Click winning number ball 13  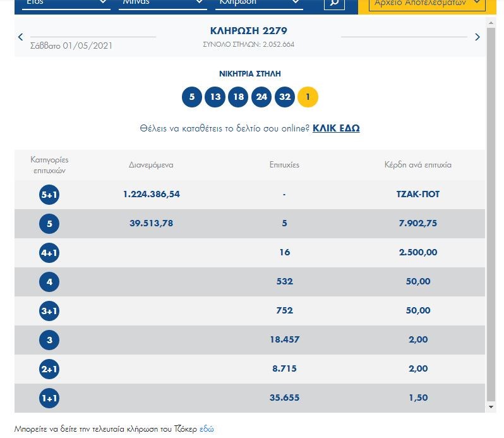point(216,97)
